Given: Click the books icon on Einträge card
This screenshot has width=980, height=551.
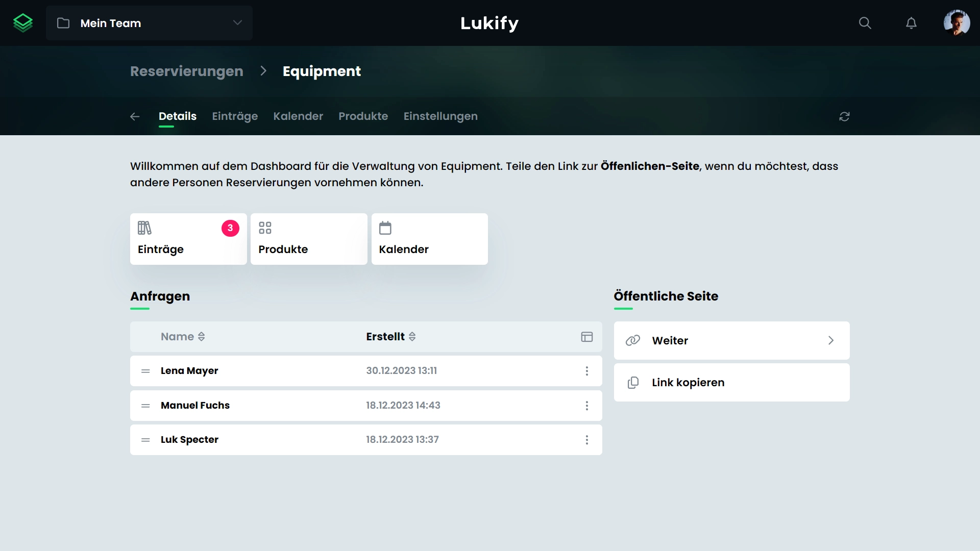Looking at the screenshot, I should pos(144,228).
